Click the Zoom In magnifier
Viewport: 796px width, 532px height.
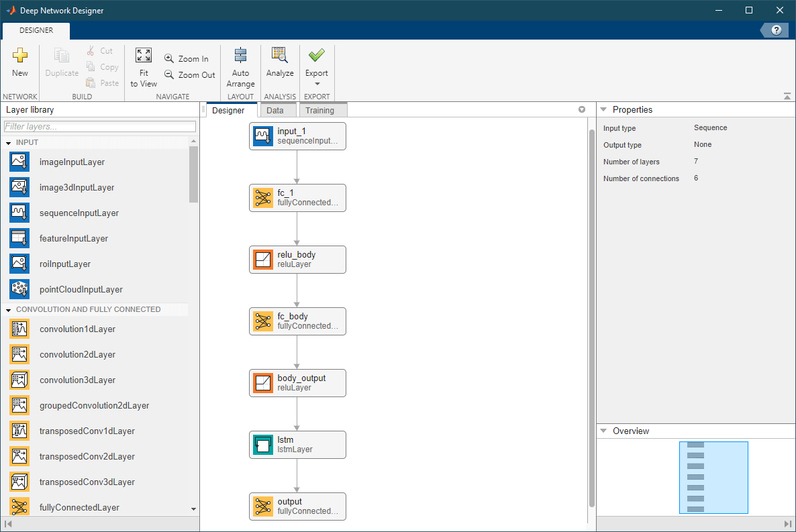(169, 58)
